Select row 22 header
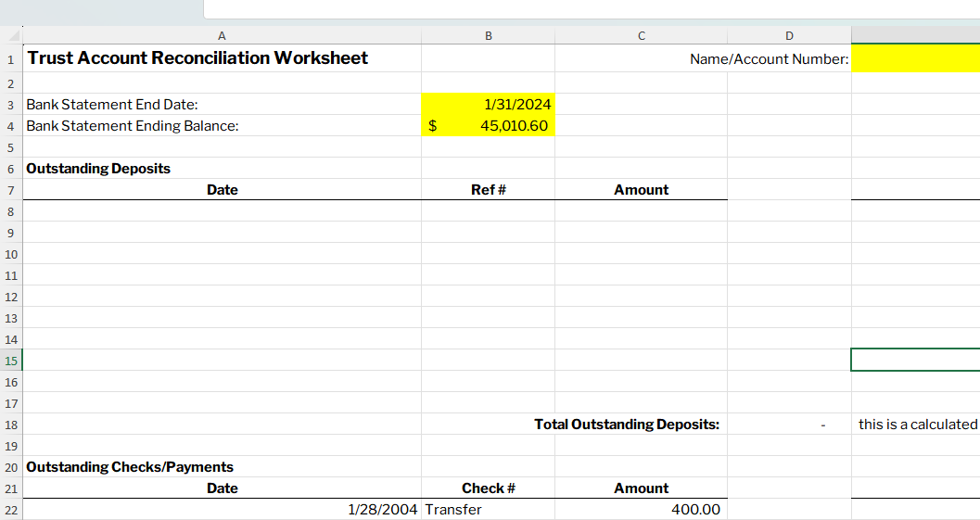The height and width of the screenshot is (520, 980). [x=11, y=510]
